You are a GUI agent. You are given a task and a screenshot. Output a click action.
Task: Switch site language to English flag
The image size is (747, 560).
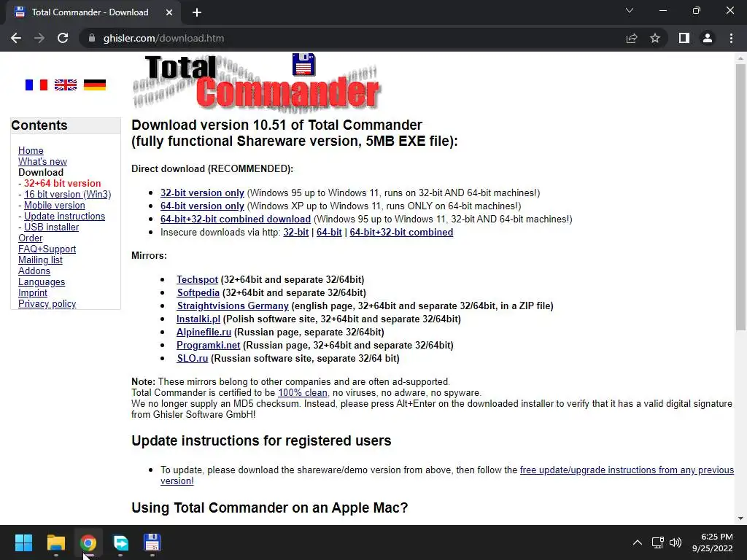coord(65,85)
